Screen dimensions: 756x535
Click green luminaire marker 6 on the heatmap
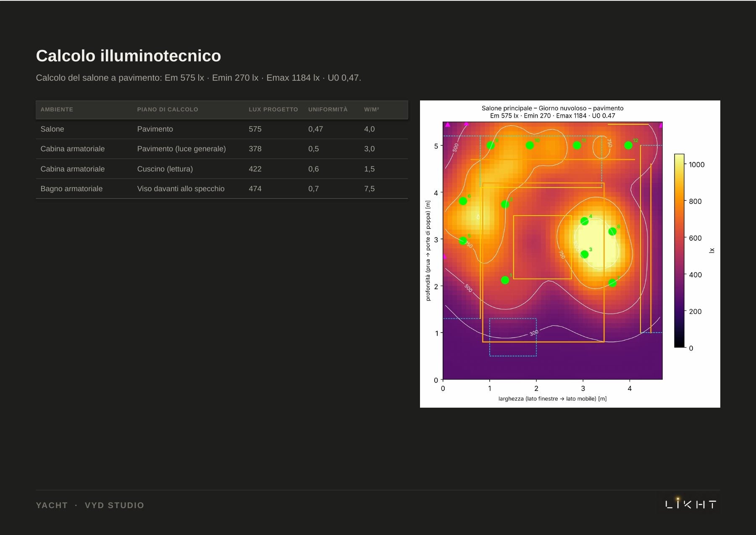pyautogui.click(x=463, y=201)
